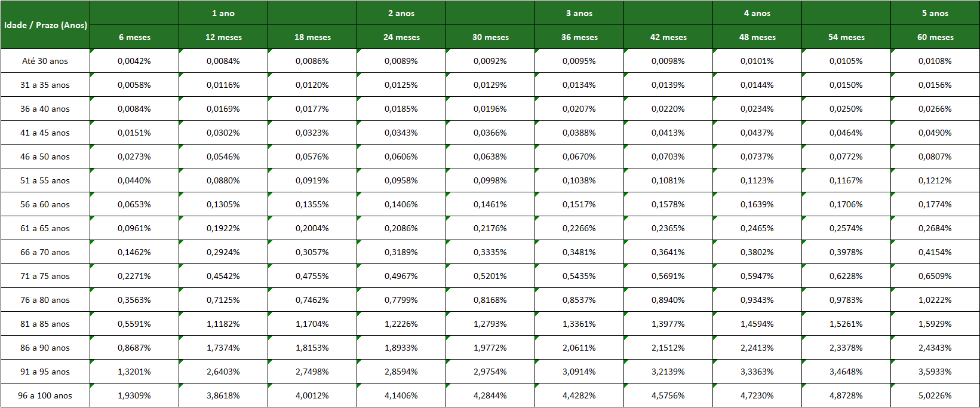Image resolution: width=980 pixels, height=408 pixels.
Task: Select the '3 anos' header cell
Action: click(579, 13)
